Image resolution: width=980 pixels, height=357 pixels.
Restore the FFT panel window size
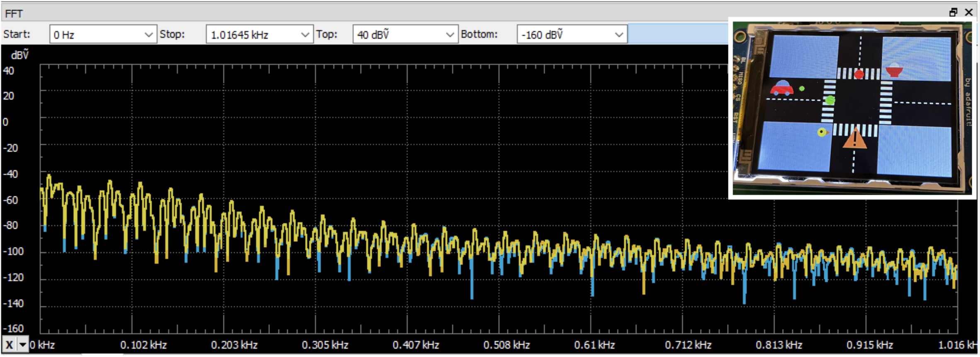pyautogui.click(x=953, y=12)
